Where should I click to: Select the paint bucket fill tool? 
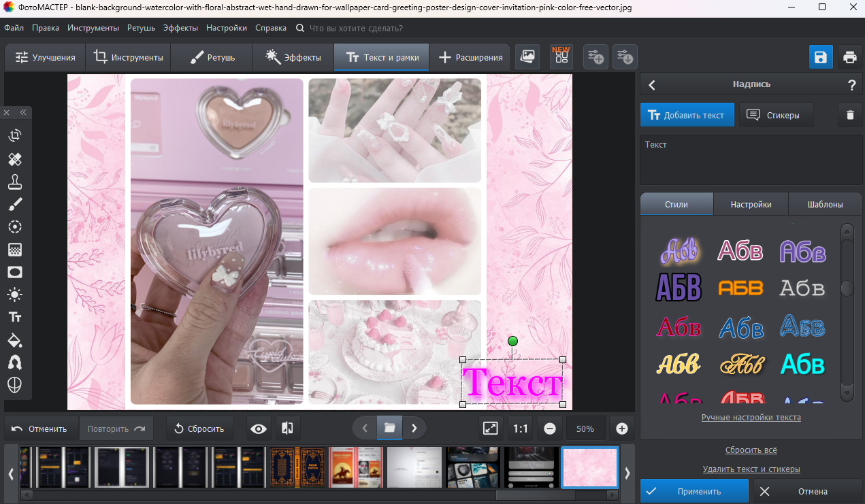pyautogui.click(x=15, y=340)
